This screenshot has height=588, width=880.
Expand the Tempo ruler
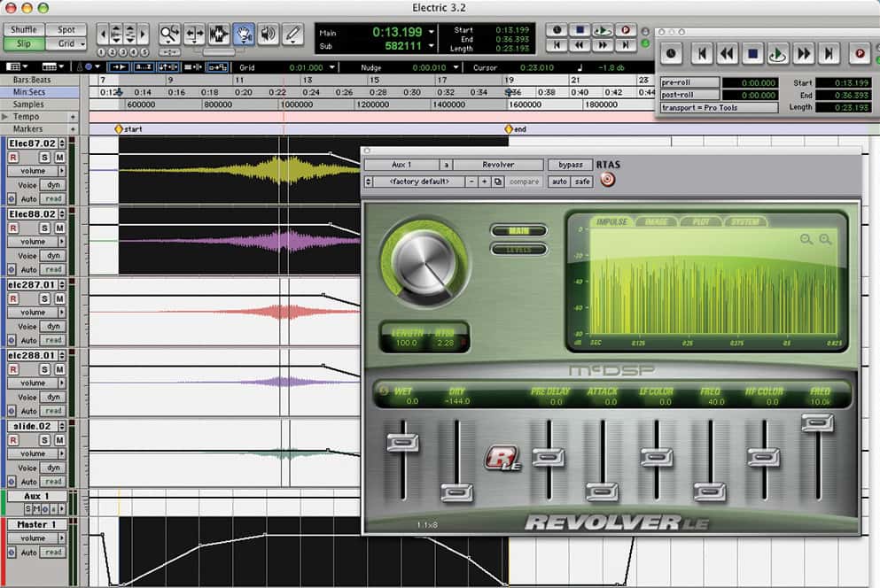click(x=5, y=117)
